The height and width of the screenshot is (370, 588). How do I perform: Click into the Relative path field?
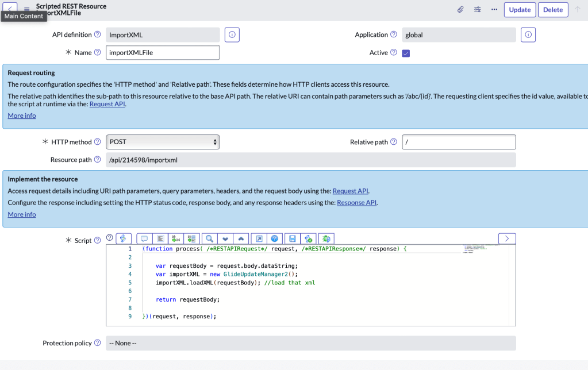(x=458, y=142)
